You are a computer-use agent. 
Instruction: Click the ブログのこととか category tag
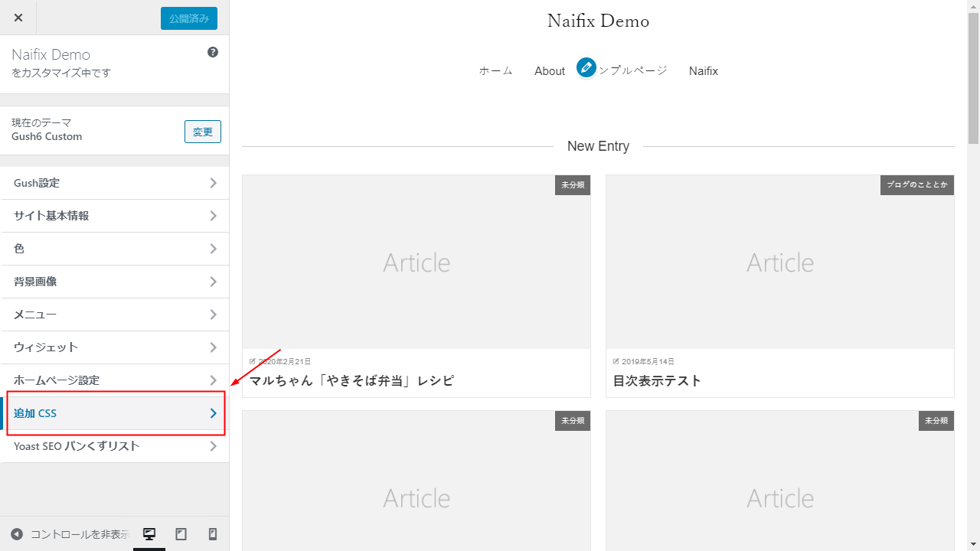pyautogui.click(x=917, y=185)
